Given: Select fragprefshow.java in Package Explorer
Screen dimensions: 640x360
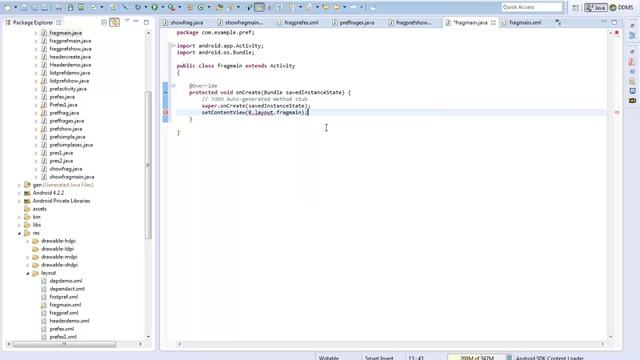Looking at the screenshot, I should 70,49.
